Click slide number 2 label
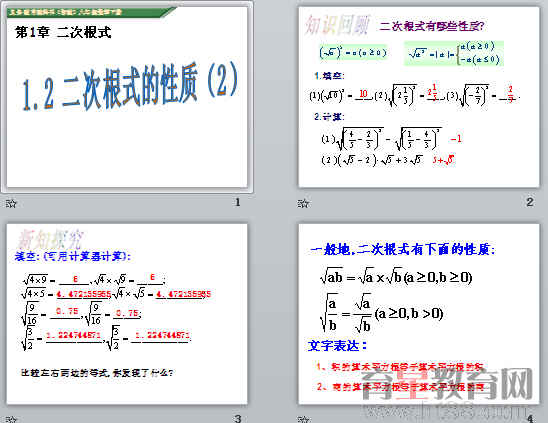548x423 pixels. [x=530, y=202]
